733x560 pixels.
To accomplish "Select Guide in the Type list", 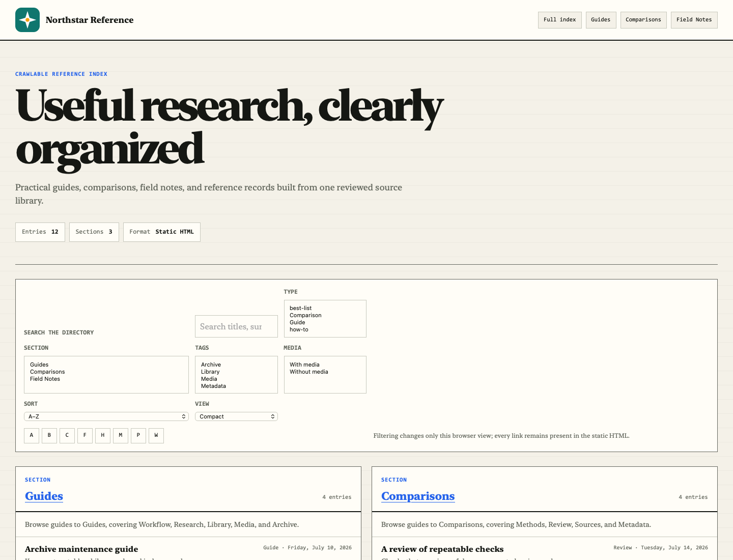I will [x=325, y=322].
